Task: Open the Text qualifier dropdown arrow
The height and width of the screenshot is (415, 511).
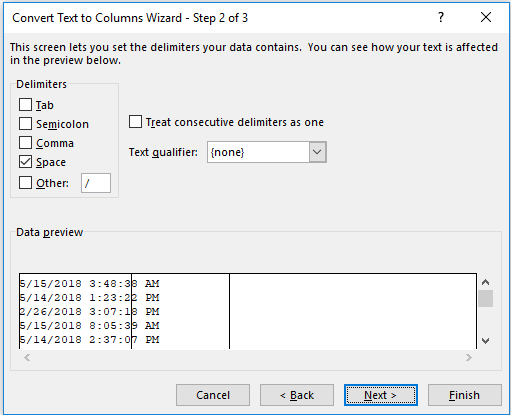Action: tap(317, 152)
